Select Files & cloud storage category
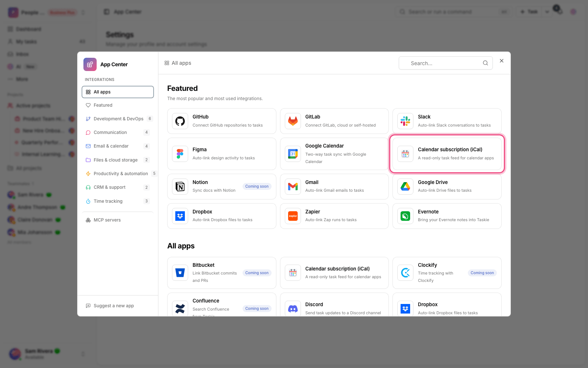The width and height of the screenshot is (588, 368). coord(118,160)
